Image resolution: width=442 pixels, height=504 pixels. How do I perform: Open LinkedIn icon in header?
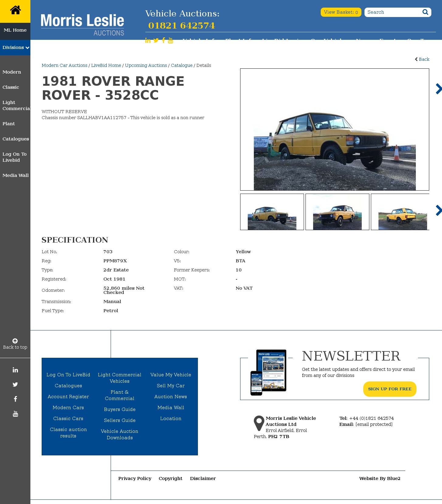[x=148, y=40]
